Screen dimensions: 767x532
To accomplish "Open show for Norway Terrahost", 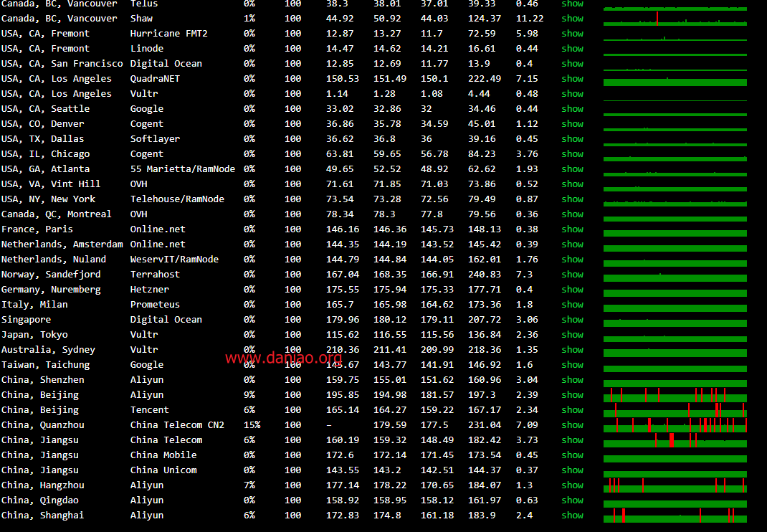I will point(572,275).
